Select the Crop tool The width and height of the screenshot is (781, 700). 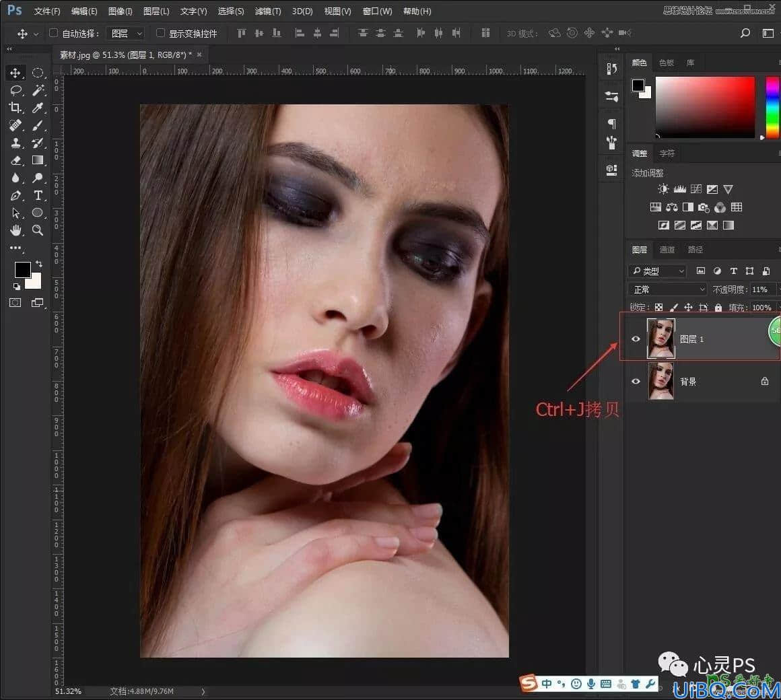point(15,108)
